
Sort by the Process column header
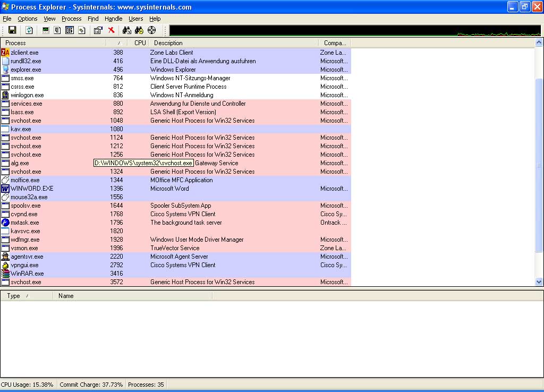pyautogui.click(x=53, y=43)
